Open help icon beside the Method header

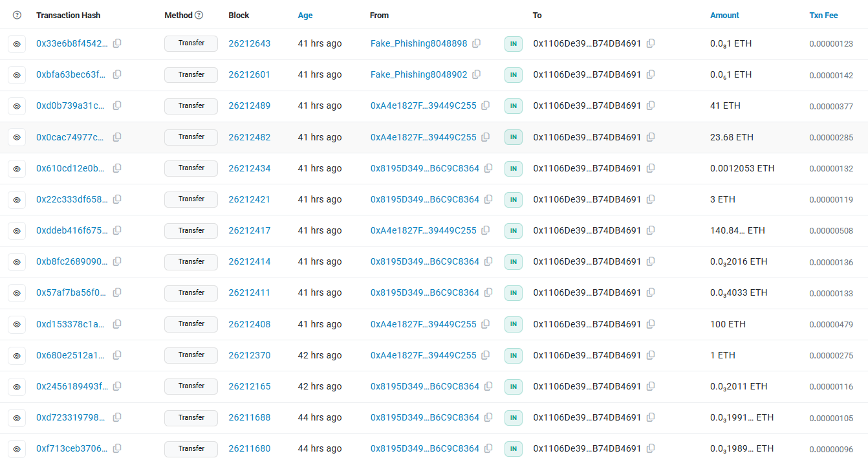(199, 15)
